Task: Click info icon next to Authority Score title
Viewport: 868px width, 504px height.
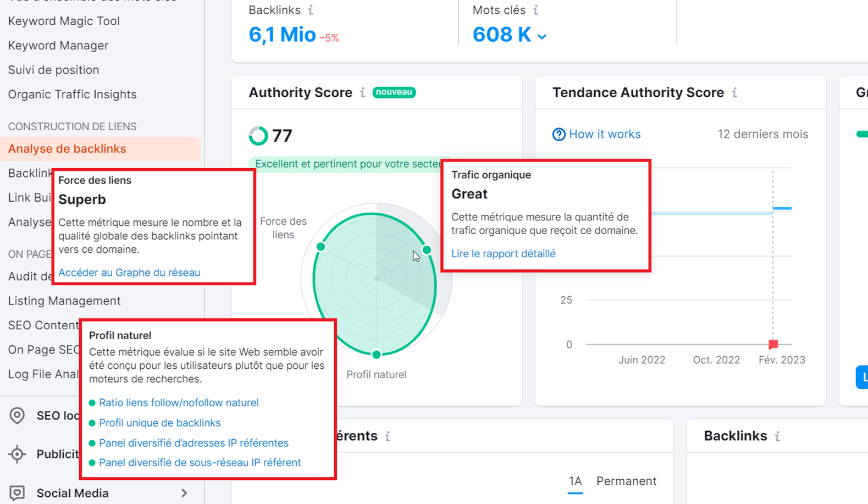Action: pos(363,92)
